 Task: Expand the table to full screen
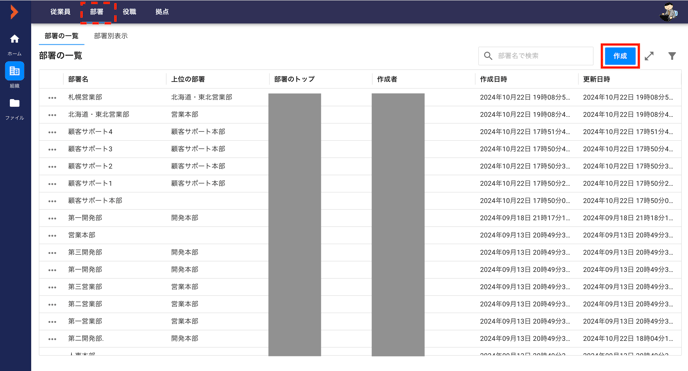pos(649,56)
